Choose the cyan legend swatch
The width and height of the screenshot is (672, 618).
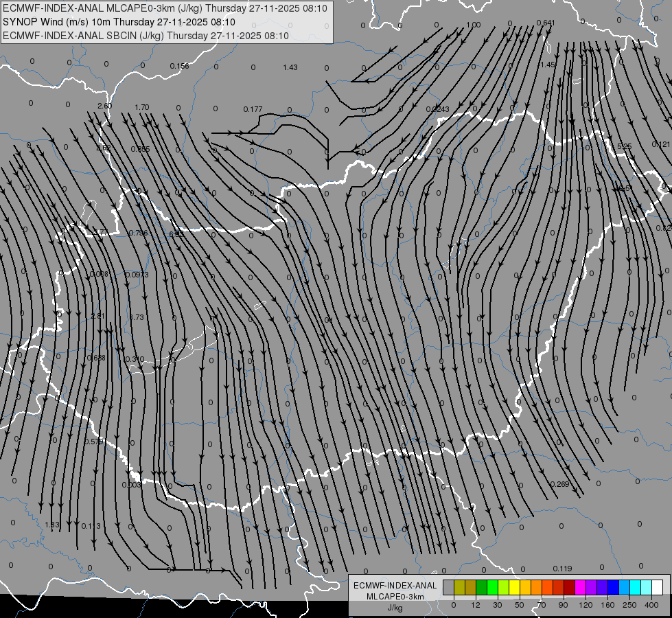(636, 587)
